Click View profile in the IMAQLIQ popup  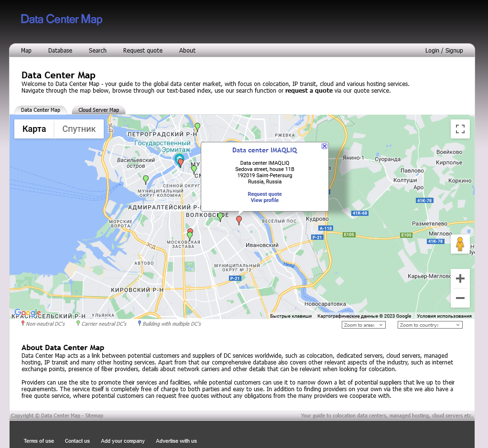point(265,200)
